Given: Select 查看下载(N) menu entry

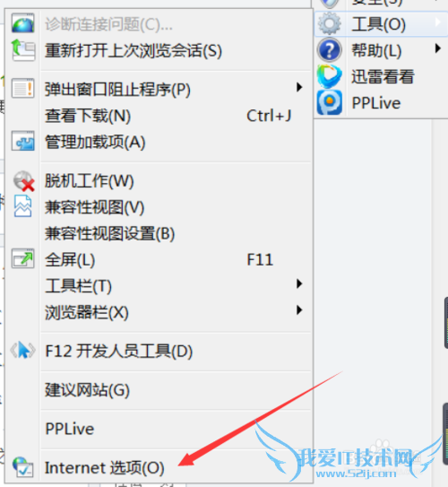Looking at the screenshot, I should tap(177, 116).
